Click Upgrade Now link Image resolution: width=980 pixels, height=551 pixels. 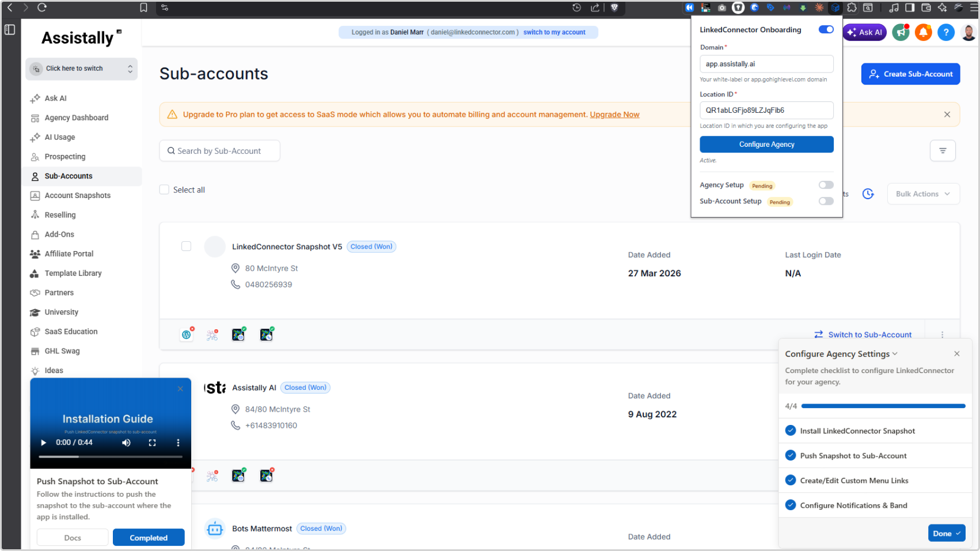614,115
